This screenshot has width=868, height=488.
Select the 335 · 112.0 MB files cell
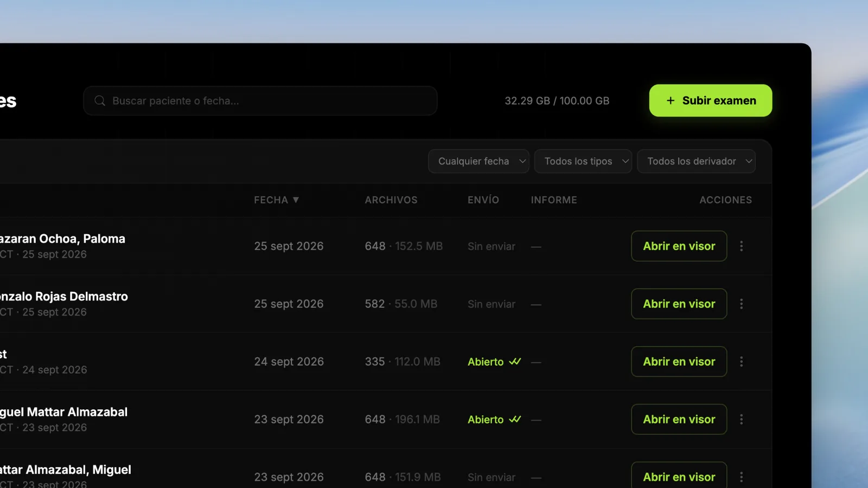tap(403, 362)
